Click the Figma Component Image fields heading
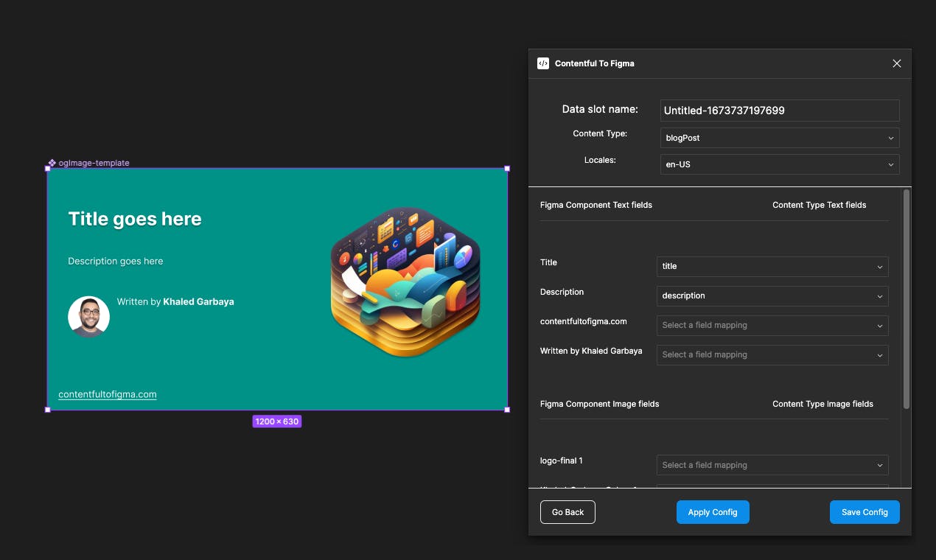The height and width of the screenshot is (560, 936). point(600,404)
